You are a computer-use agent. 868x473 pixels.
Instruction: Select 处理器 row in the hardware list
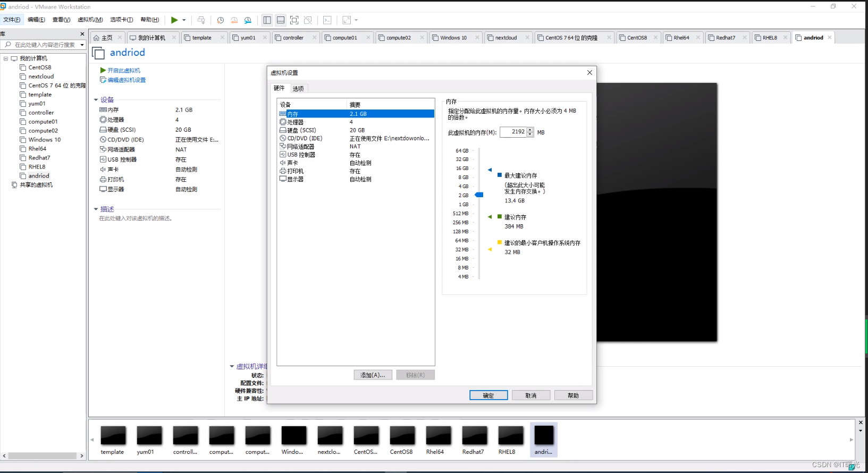coord(356,122)
